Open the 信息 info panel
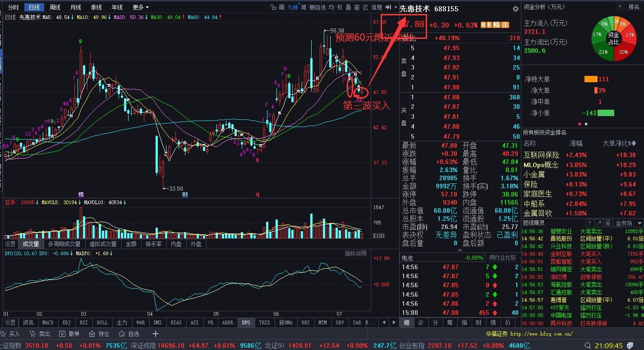The height and width of the screenshot is (350, 644). (x=377, y=7)
